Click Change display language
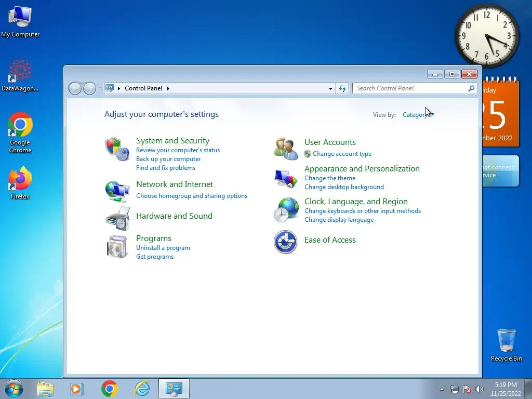The height and width of the screenshot is (399, 532). pos(339,220)
